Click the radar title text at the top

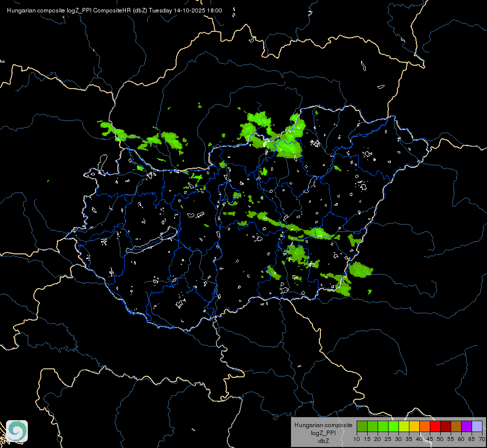[114, 10]
